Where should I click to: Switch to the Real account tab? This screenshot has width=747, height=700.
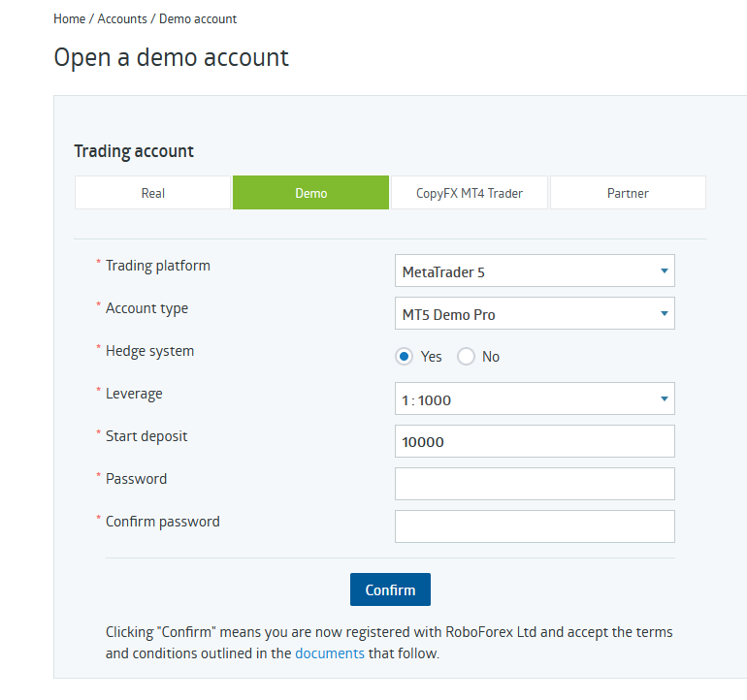(153, 193)
